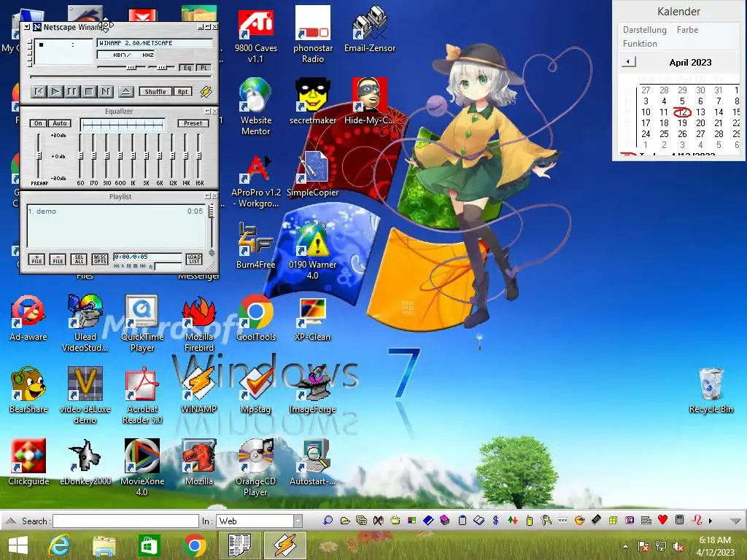
Task: Click the Winamp Play button
Action: point(55,91)
